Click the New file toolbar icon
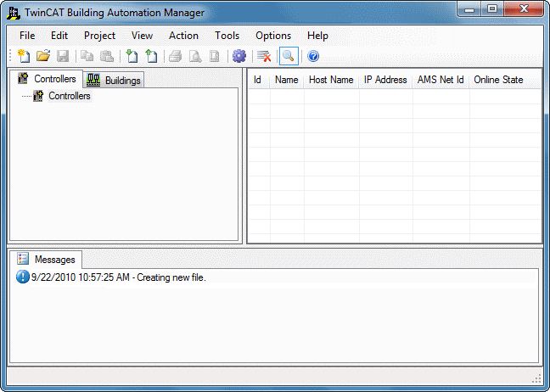This screenshot has height=392, width=550. tap(24, 56)
